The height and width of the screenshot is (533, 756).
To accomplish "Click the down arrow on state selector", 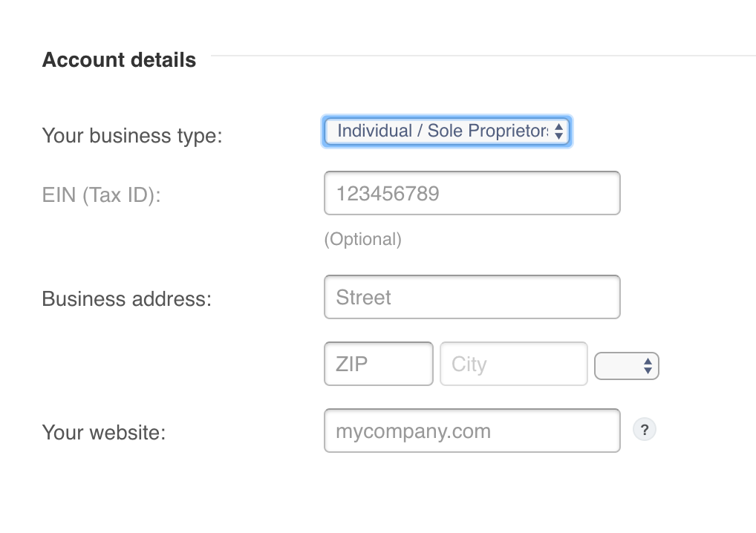I will coord(648,370).
